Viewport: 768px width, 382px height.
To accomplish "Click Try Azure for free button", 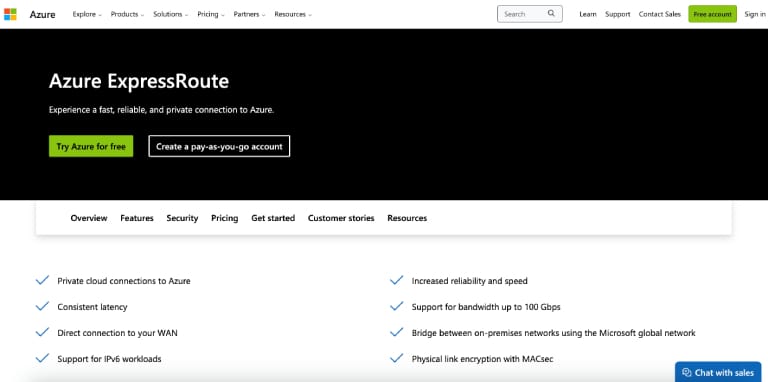I will coord(91,146).
